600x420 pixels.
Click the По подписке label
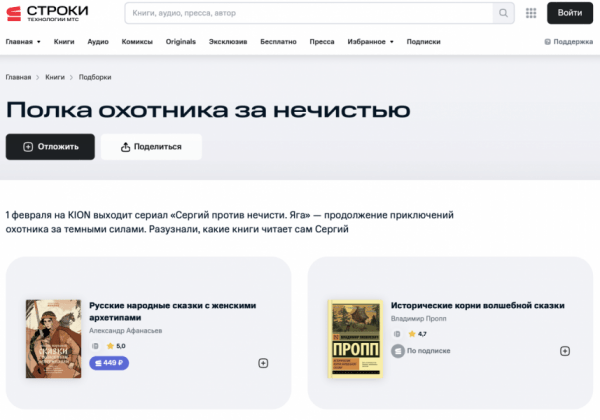[x=429, y=351]
